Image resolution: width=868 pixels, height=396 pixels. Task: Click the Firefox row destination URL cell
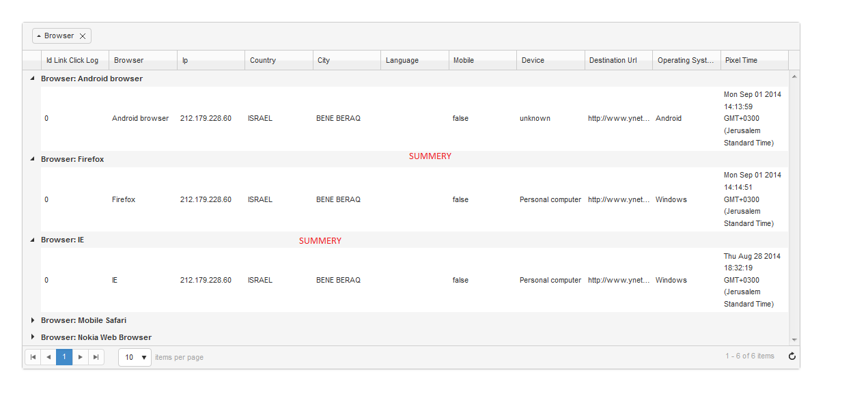(618, 199)
